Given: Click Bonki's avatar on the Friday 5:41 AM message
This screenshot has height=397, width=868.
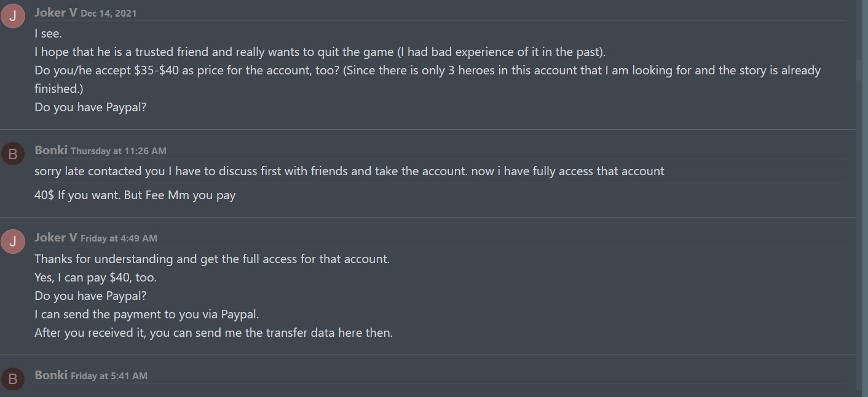Looking at the screenshot, I should 13,379.
